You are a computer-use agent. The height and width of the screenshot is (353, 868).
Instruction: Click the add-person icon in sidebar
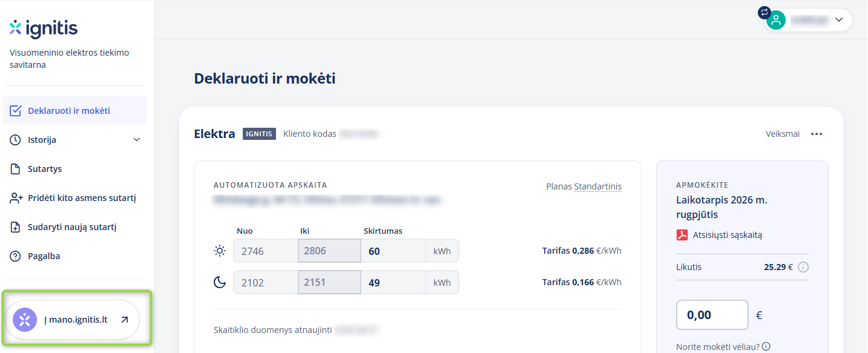click(x=16, y=198)
